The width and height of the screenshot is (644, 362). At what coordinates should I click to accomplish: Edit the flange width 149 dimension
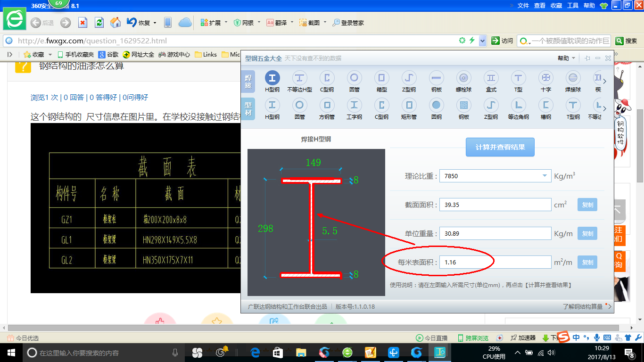pos(313,163)
